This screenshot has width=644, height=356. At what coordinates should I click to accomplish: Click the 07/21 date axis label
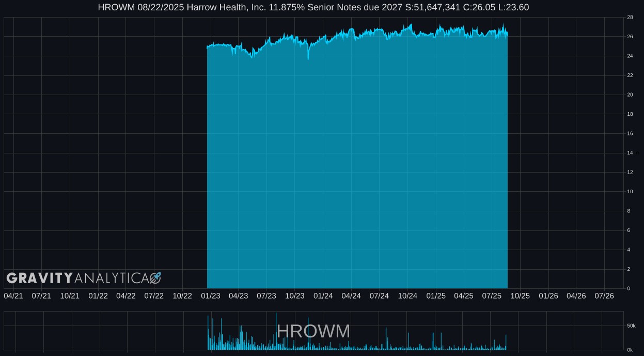click(41, 296)
